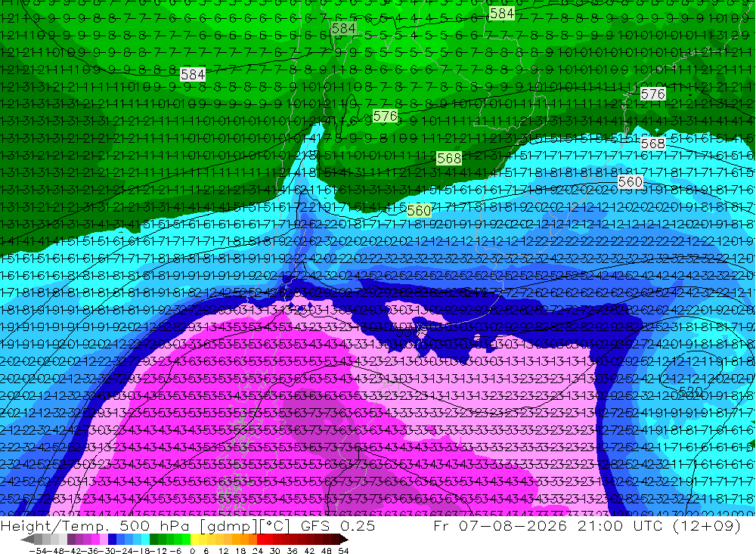Click the bright red swatch above 24
This screenshot has width=756, height=554.
tap(261, 539)
